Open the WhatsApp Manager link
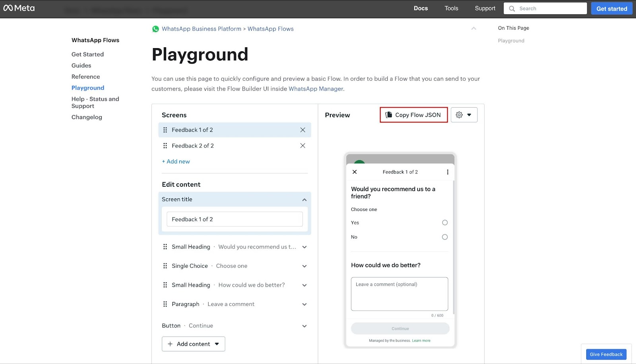 click(x=316, y=89)
